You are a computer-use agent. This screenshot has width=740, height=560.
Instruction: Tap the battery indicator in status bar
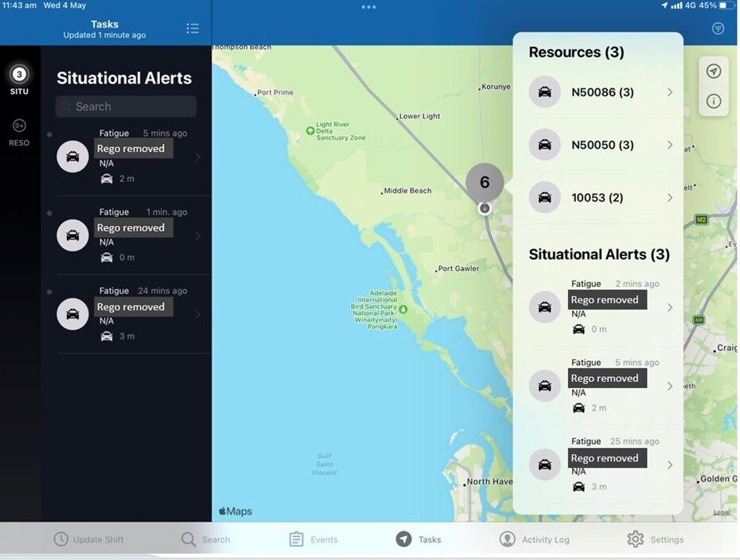pyautogui.click(x=726, y=6)
